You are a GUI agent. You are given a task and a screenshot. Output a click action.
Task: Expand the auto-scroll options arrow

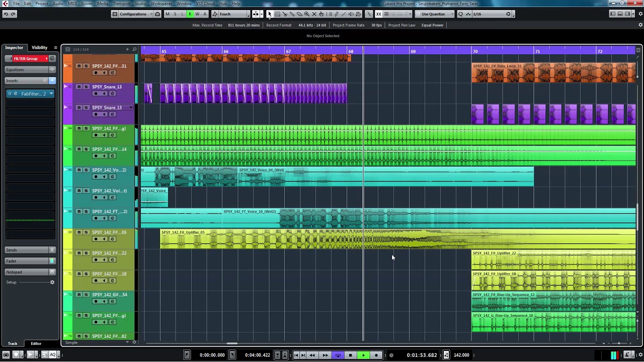[x=262, y=14]
